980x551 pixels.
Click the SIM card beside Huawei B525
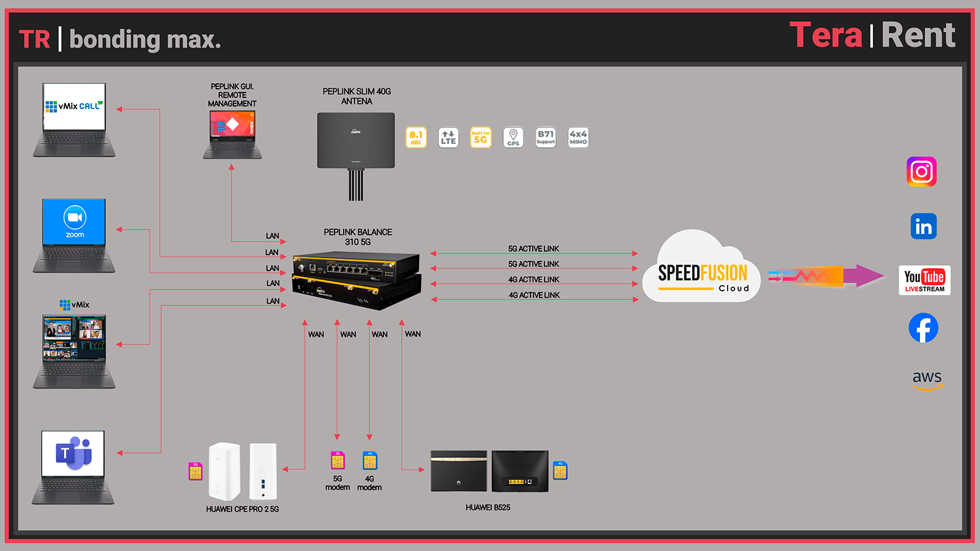pos(560,470)
